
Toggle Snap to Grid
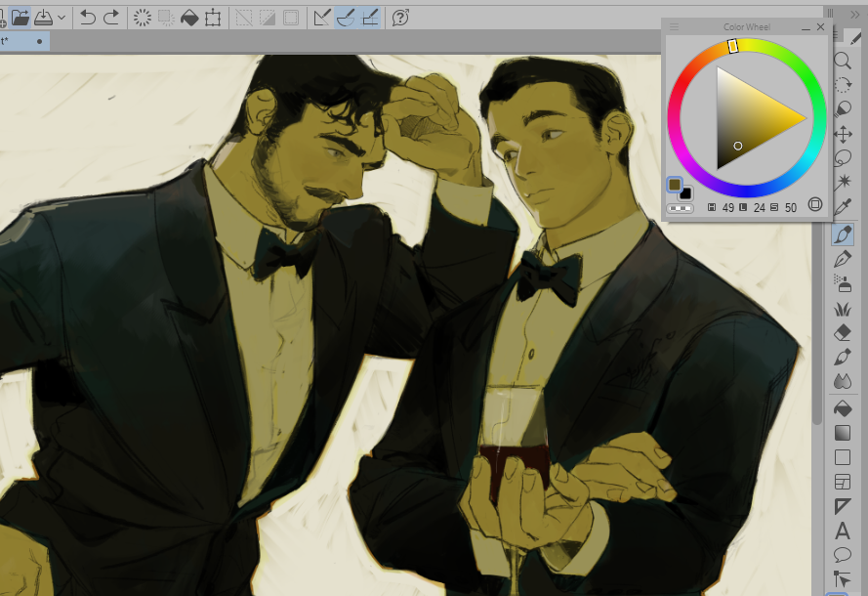pyautogui.click(x=369, y=18)
